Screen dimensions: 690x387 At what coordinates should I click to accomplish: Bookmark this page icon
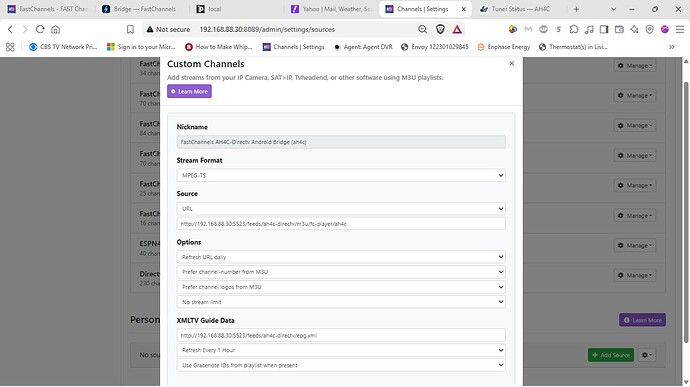click(x=130, y=29)
